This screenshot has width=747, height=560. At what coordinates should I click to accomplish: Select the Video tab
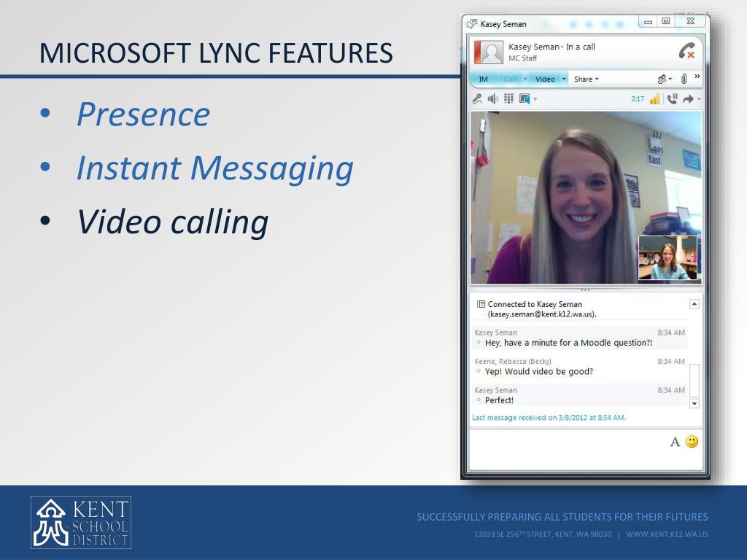click(x=545, y=79)
